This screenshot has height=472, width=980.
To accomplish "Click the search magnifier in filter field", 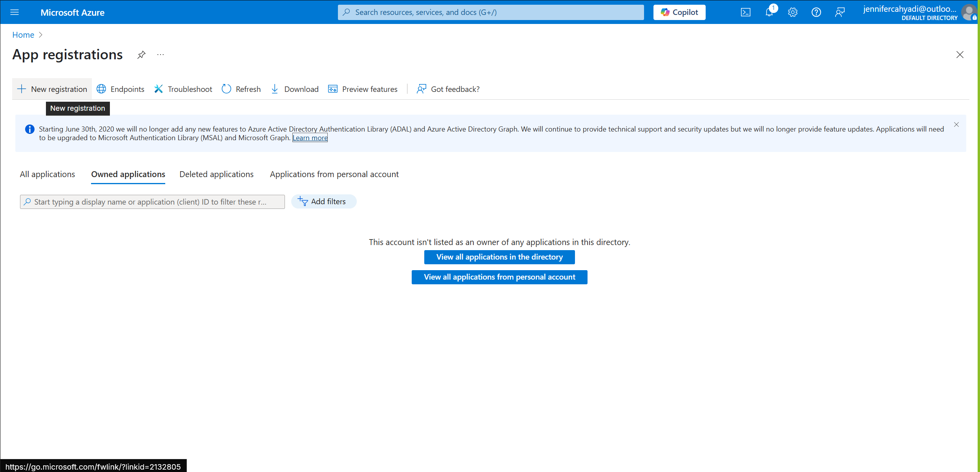I will pos(27,202).
